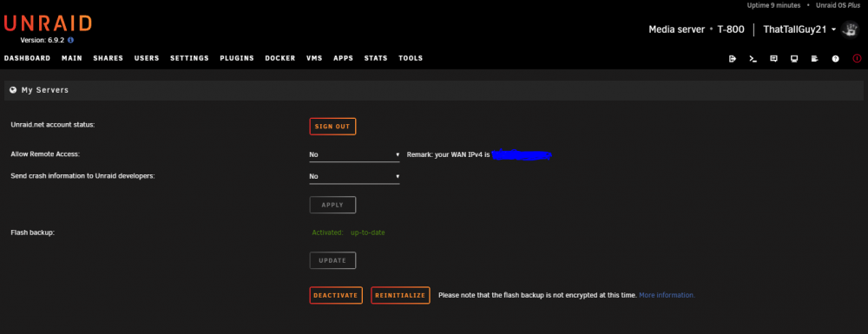Open the Send crash information dropdown

pyautogui.click(x=354, y=176)
